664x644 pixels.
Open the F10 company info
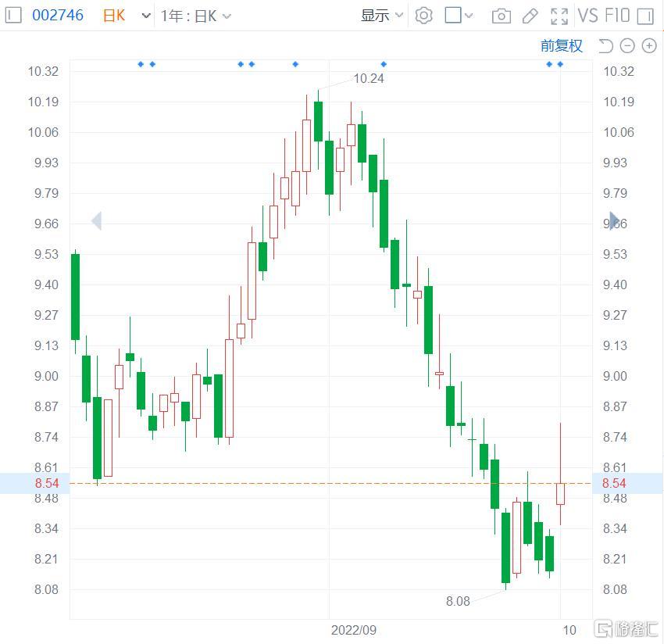point(617,16)
